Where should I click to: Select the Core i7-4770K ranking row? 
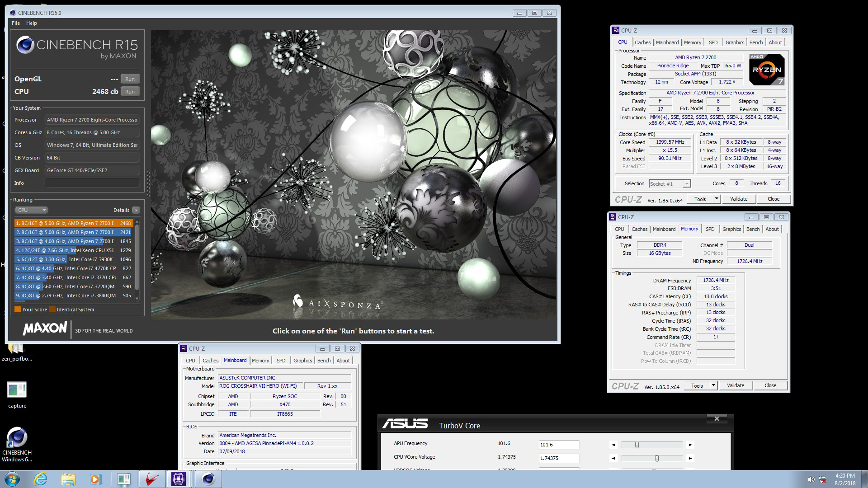pos(73,268)
